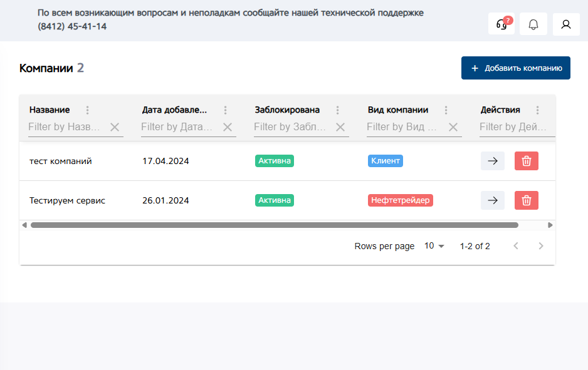The image size is (588, 370).
Task: Sort by Дата добавления column header
Action: tap(174, 110)
